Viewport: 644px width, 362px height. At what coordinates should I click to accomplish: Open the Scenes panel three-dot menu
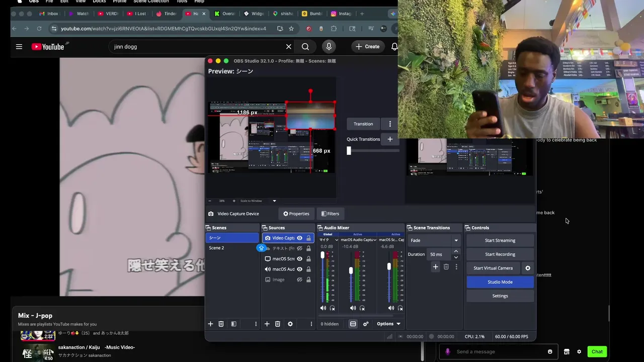pos(256,324)
